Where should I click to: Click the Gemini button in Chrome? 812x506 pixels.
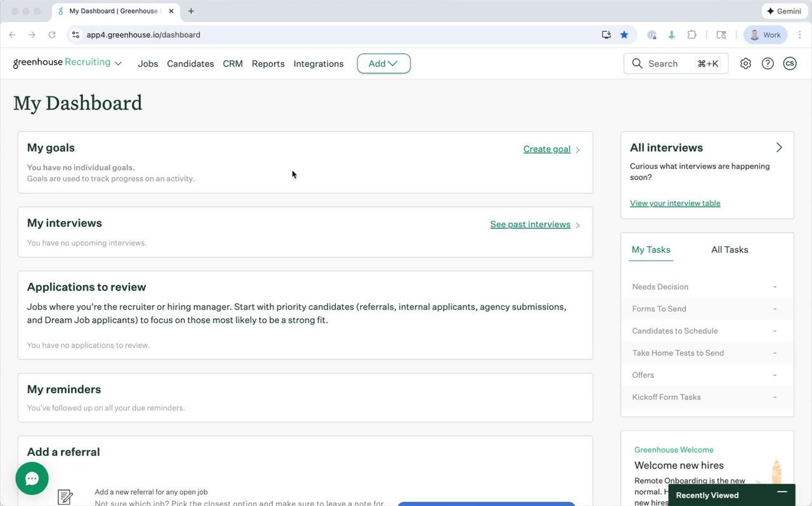coord(783,11)
